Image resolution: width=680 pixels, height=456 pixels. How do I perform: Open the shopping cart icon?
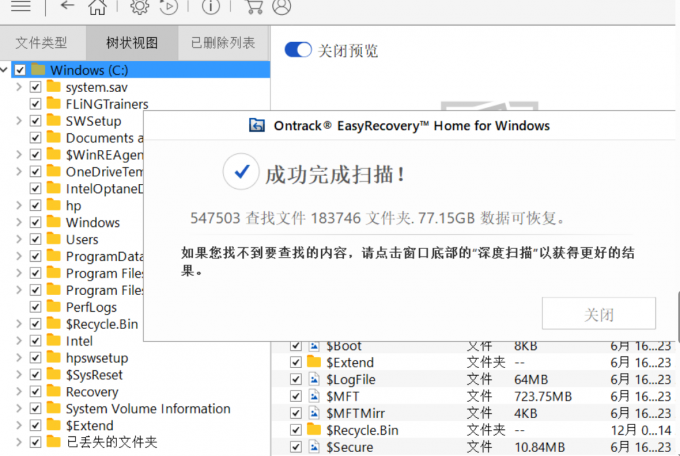tap(254, 7)
